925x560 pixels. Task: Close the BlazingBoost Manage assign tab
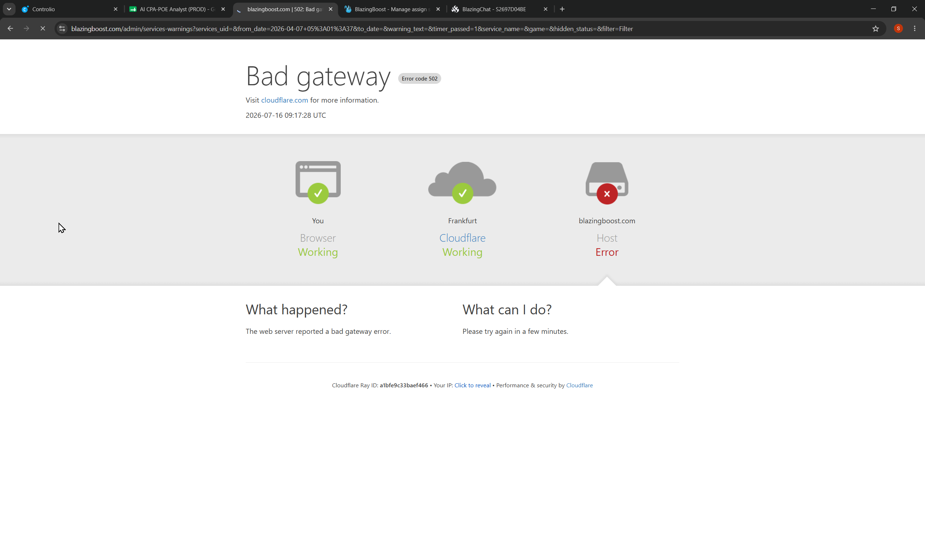(438, 9)
